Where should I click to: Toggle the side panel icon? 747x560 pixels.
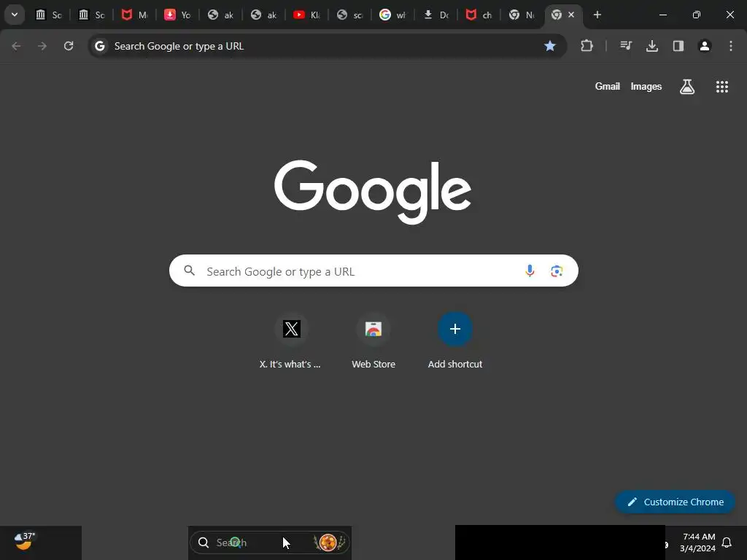[x=678, y=46]
